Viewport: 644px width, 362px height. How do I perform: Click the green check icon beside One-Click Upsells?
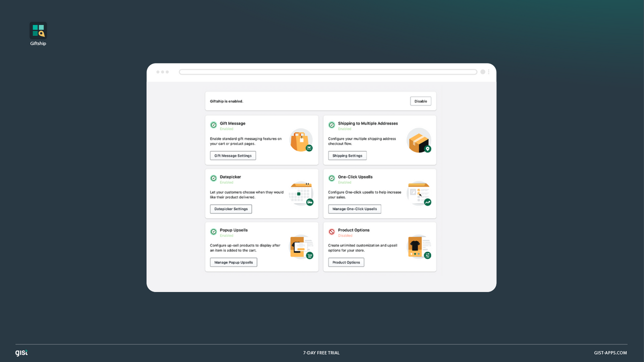click(332, 178)
